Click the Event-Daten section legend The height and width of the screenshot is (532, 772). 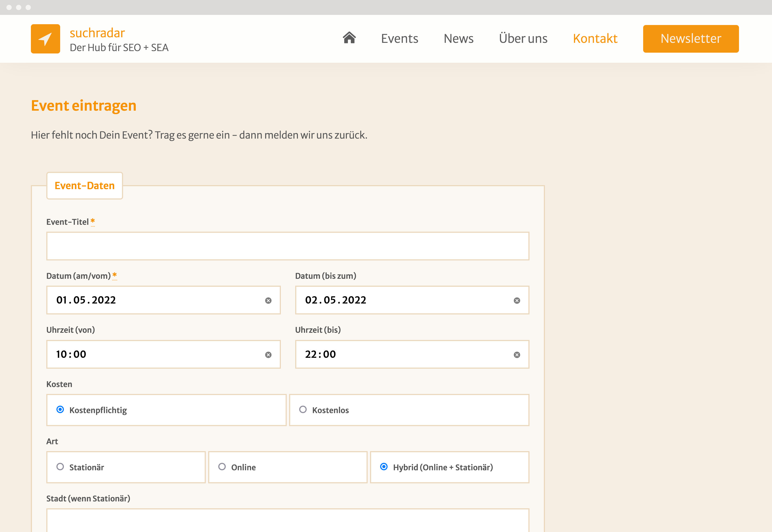pyautogui.click(x=85, y=186)
